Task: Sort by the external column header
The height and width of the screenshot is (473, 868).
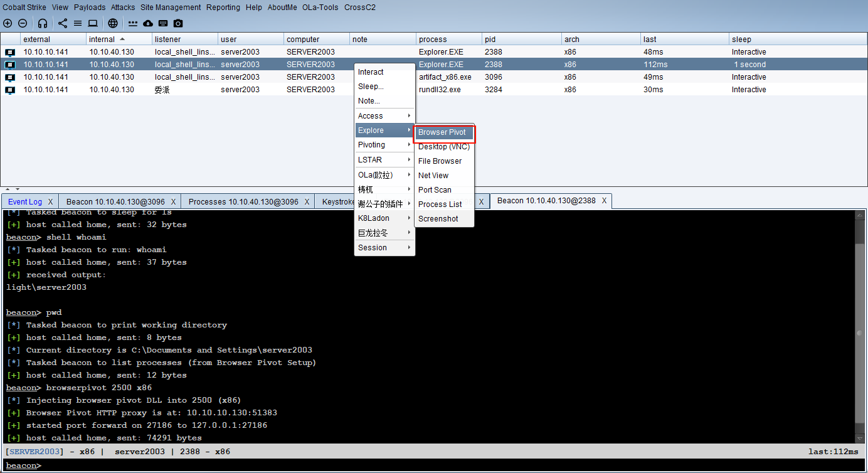Action: point(53,39)
